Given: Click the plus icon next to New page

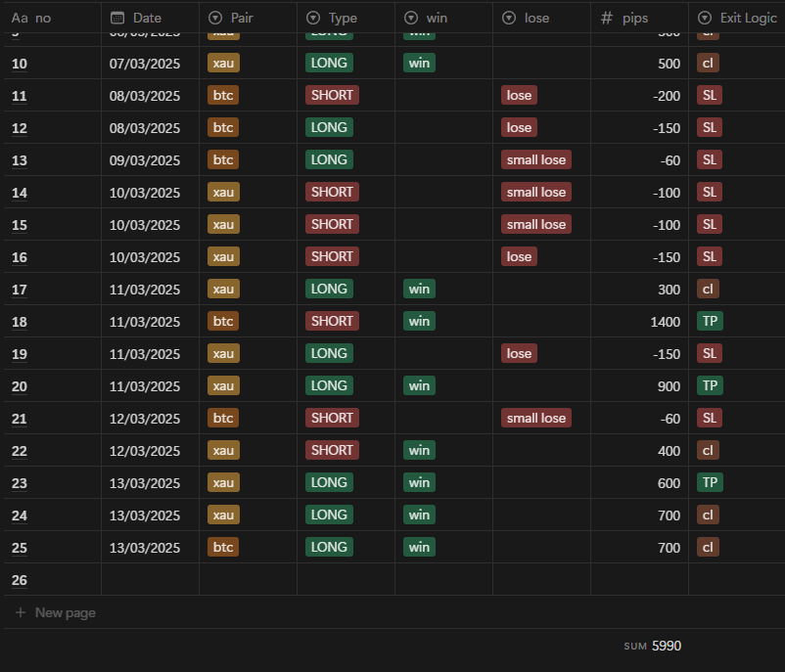Looking at the screenshot, I should (x=21, y=612).
